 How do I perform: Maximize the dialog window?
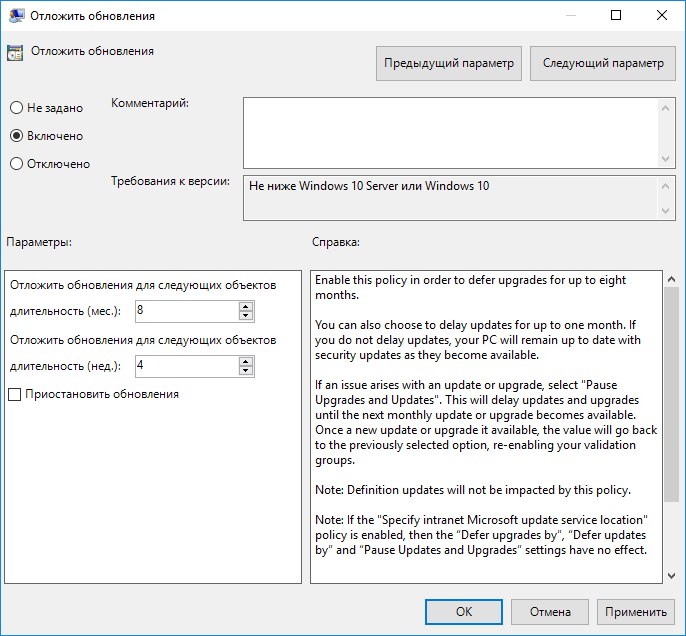pyautogui.click(x=616, y=15)
